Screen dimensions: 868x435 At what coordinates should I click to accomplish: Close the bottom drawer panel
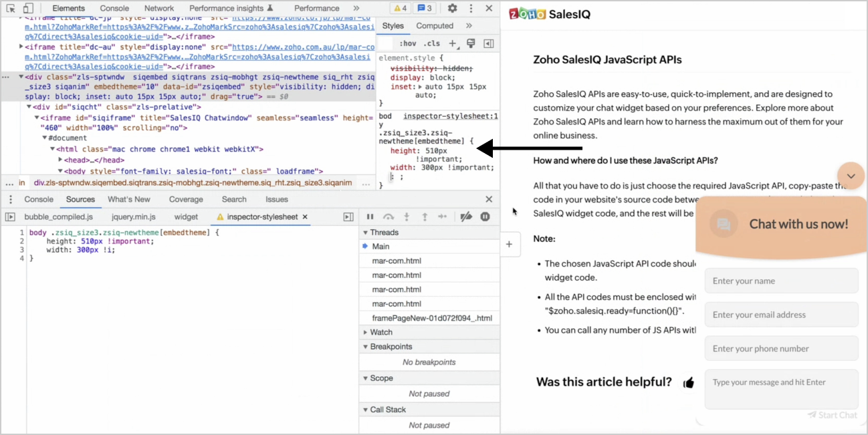489,199
